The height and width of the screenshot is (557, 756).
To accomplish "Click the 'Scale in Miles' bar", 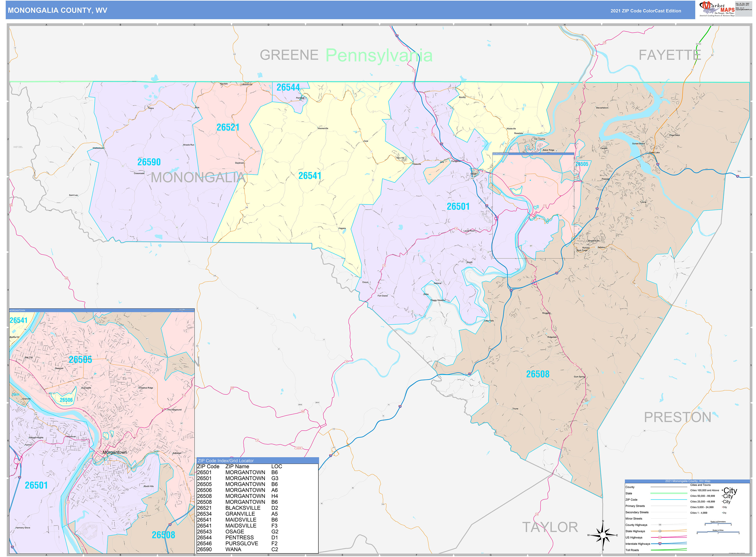I will pyautogui.click(x=718, y=532).
